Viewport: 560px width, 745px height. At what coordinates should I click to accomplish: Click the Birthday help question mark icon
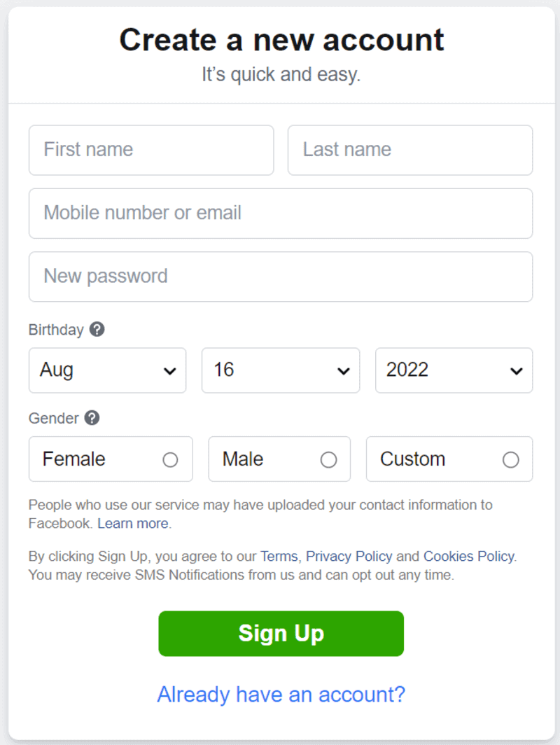coord(97,329)
